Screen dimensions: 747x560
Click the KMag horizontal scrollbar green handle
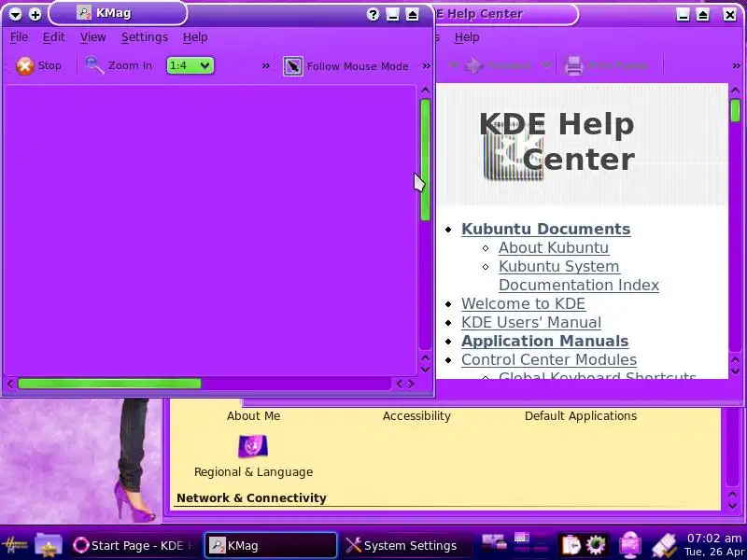[109, 384]
